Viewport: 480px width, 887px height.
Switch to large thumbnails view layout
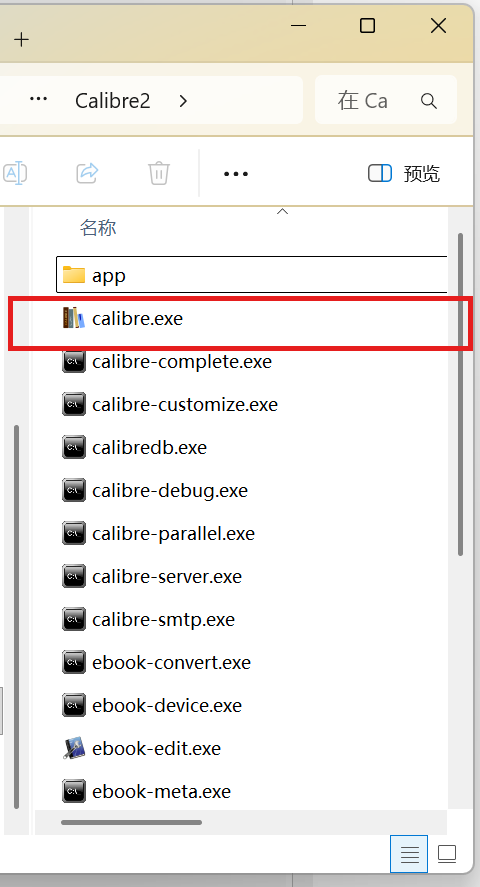coord(447,854)
